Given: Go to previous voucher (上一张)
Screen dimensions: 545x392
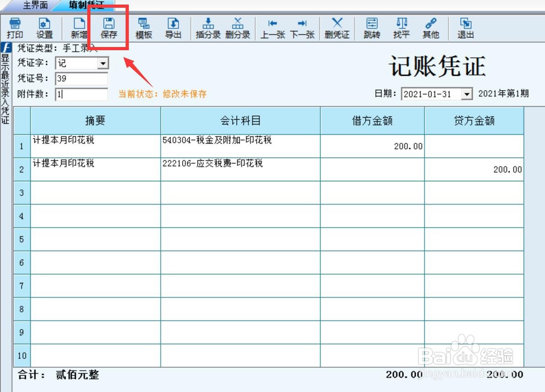Looking at the screenshot, I should (x=273, y=28).
